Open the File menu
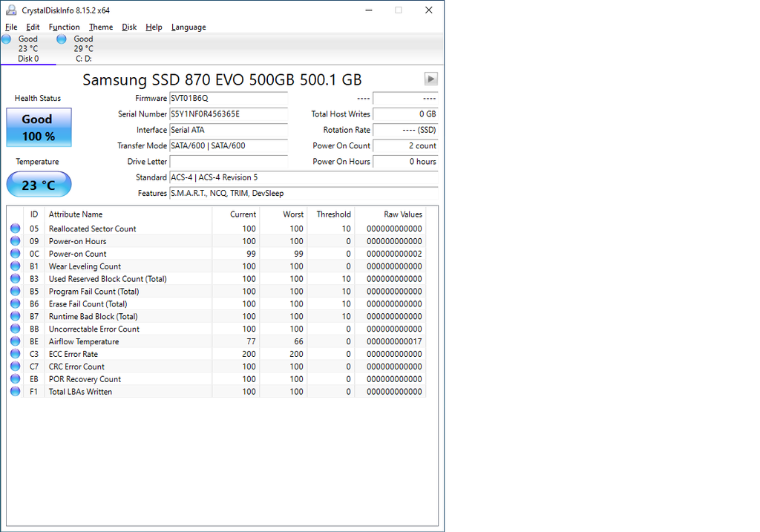The image size is (760, 532). (11, 27)
